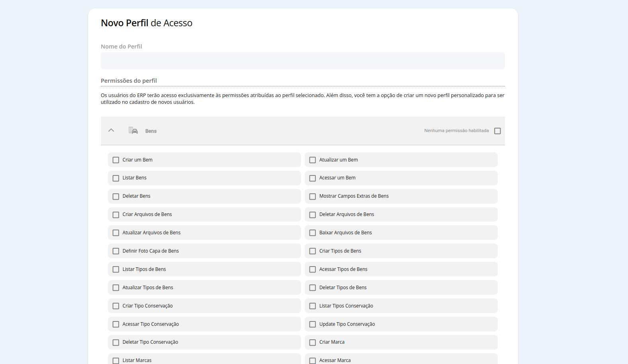Select Listar Tipos de Bens checkbox
Image resolution: width=628 pixels, height=364 pixels.
coord(116,270)
